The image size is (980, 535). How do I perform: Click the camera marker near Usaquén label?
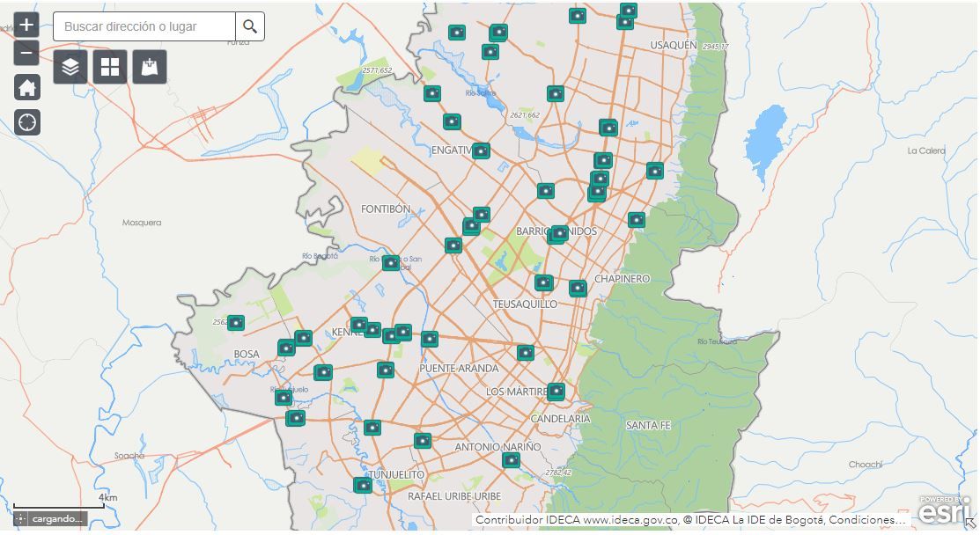[x=625, y=22]
